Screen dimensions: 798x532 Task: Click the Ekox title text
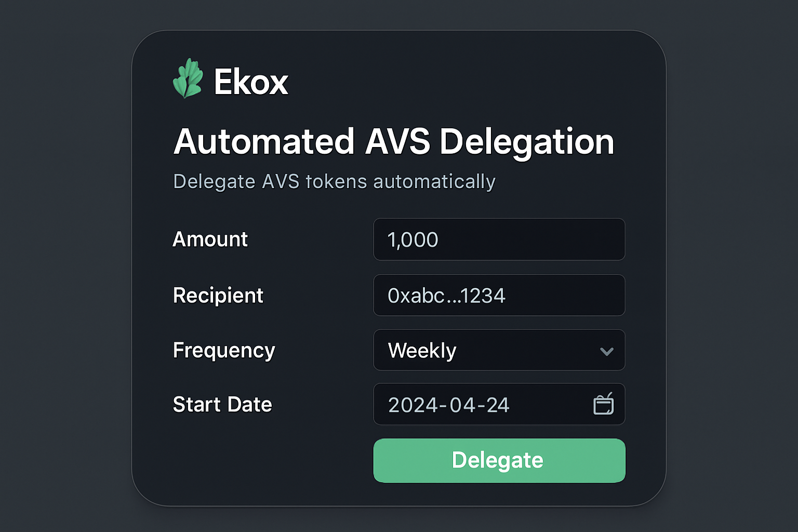251,81
